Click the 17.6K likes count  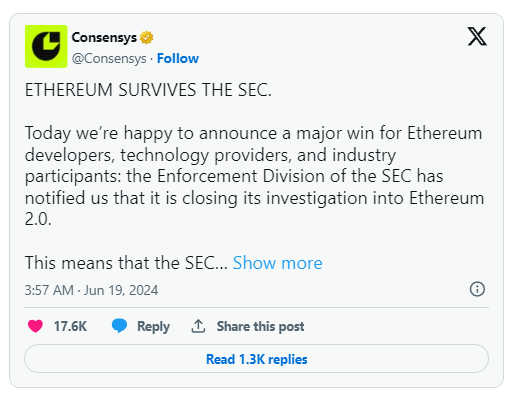(x=70, y=326)
